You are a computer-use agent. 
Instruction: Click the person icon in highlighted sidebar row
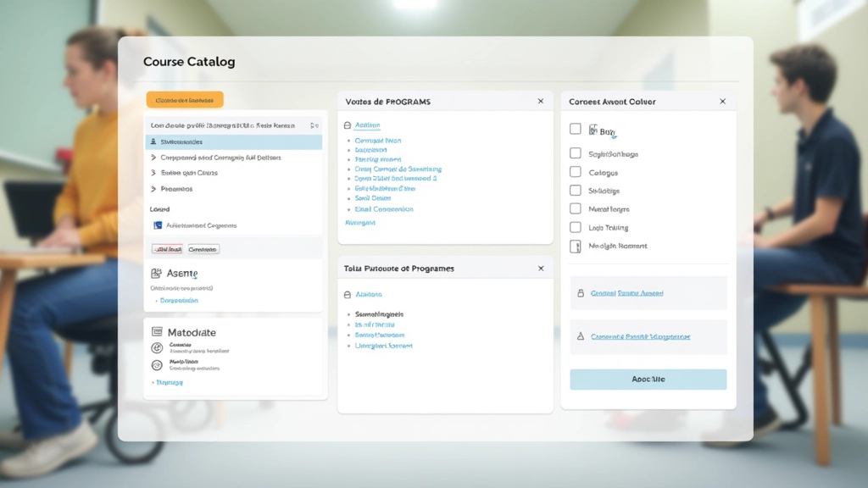click(153, 142)
